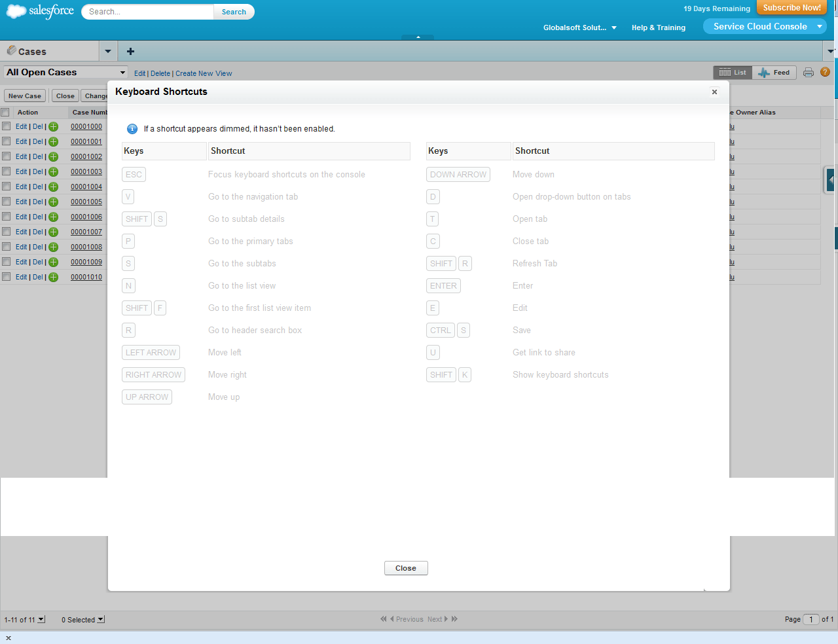Screen dimensions: 838x644
Task: Click the Create New View link
Action: [203, 73]
